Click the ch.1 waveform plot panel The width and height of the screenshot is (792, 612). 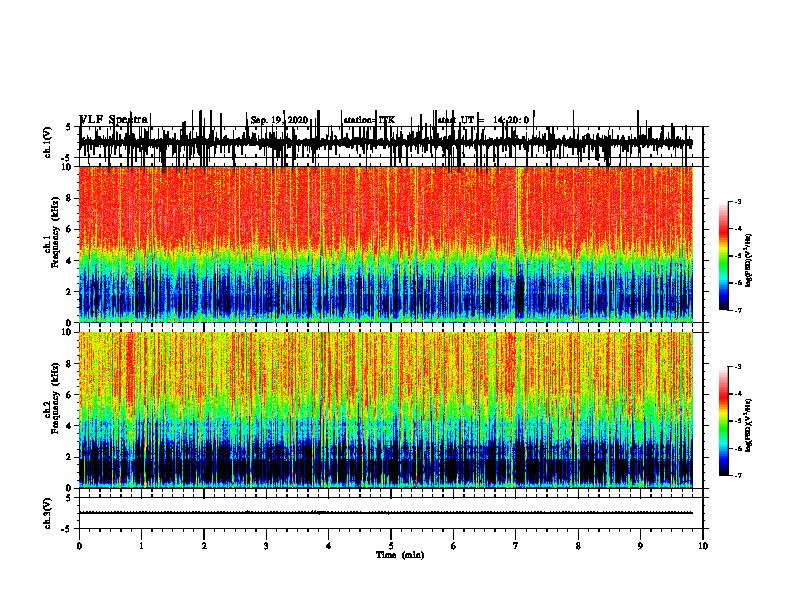pyautogui.click(x=391, y=142)
